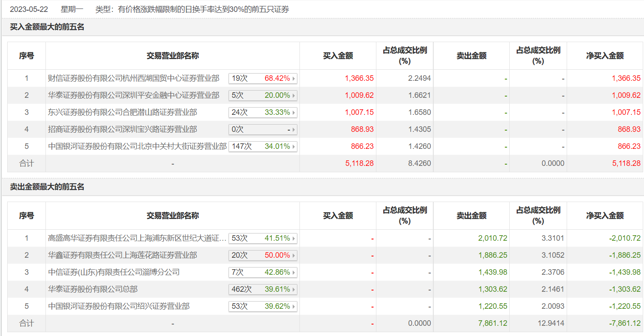This screenshot has height=336, width=644.
Task: Expand the 53次 39.62% history box
Action: click(x=263, y=306)
